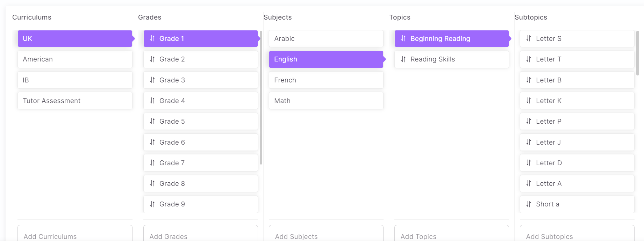644x248 pixels.
Task: Click the sort icon next to Short a
Action: pyautogui.click(x=529, y=204)
